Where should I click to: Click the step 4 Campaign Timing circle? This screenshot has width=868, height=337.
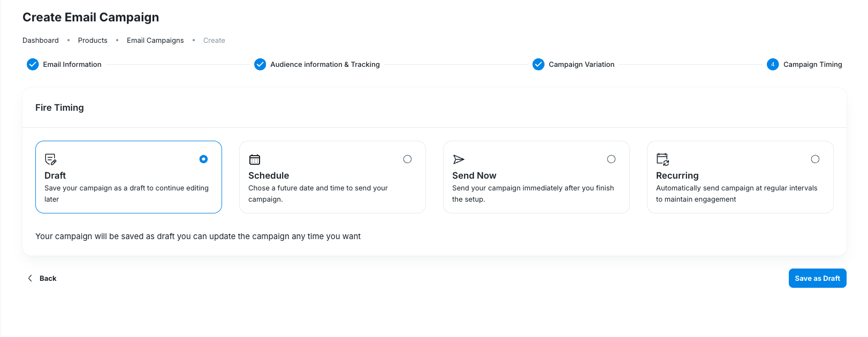(x=773, y=64)
